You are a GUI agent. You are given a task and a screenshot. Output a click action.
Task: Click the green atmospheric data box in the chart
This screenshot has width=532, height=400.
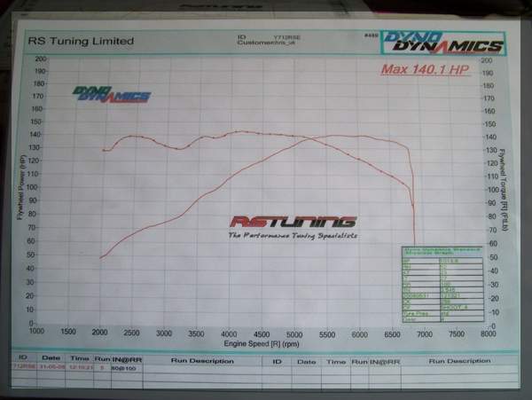pyautogui.click(x=442, y=285)
